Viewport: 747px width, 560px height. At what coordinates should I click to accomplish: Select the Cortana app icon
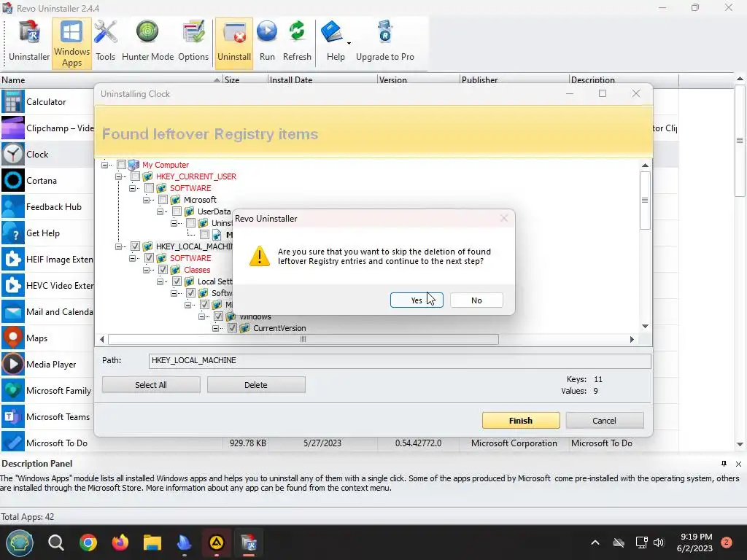(12, 181)
